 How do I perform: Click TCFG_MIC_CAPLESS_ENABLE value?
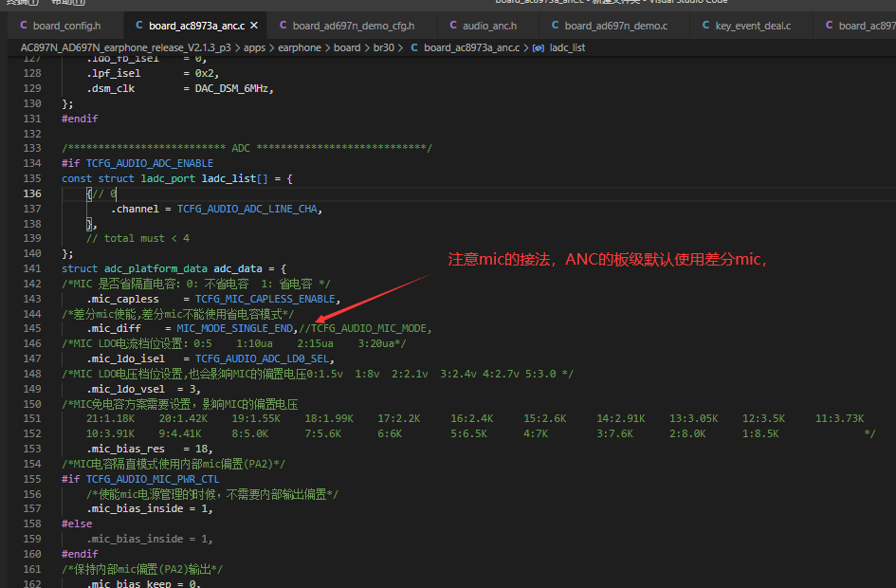click(265, 299)
